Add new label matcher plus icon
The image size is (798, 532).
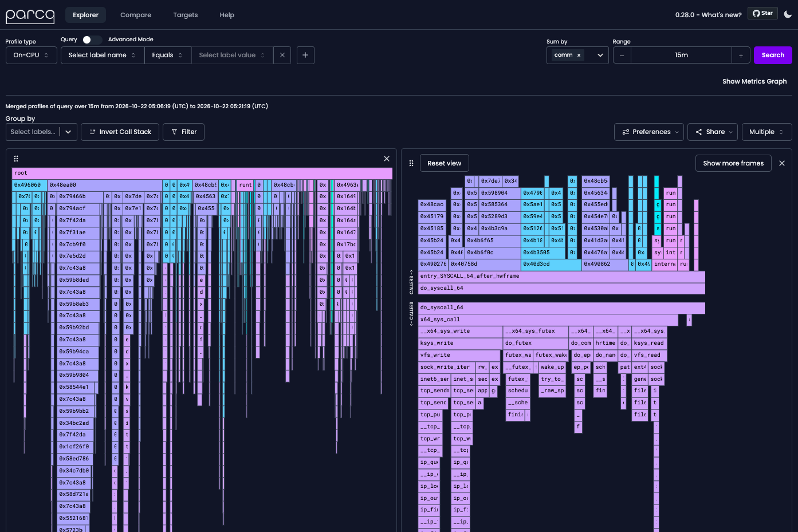[x=305, y=55]
